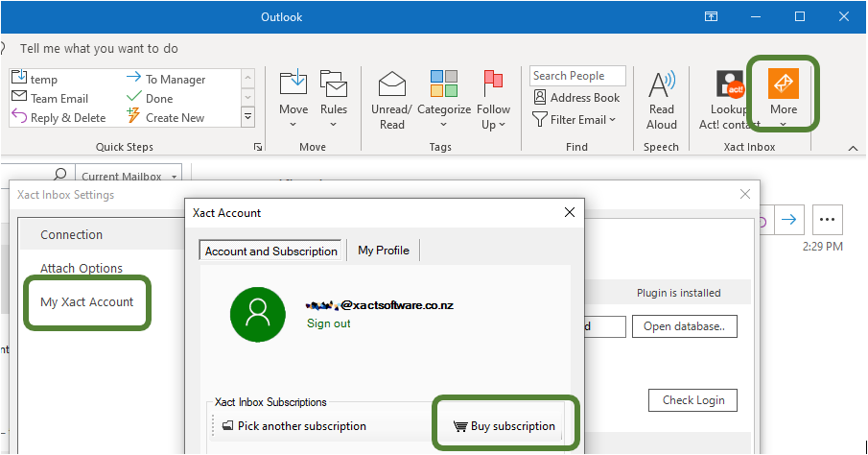Run the To Manager quick step
868x455 pixels.
[166, 80]
